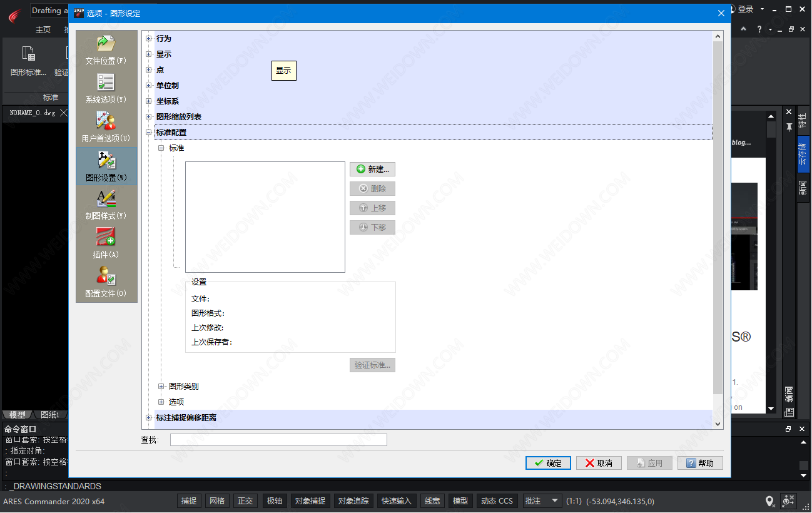
Task: Click the help question mark in ribbon bar
Action: (759, 29)
